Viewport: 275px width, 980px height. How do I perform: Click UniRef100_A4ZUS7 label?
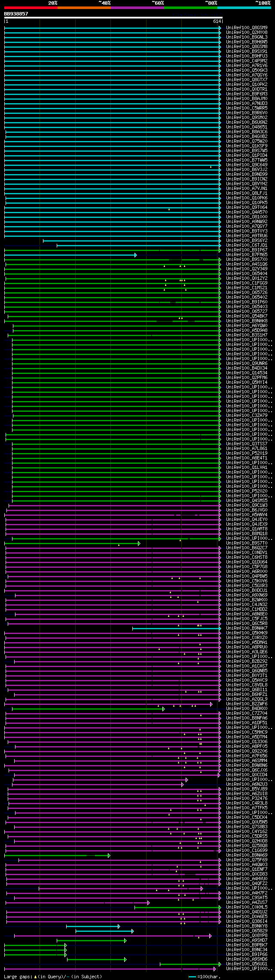coord(247,903)
